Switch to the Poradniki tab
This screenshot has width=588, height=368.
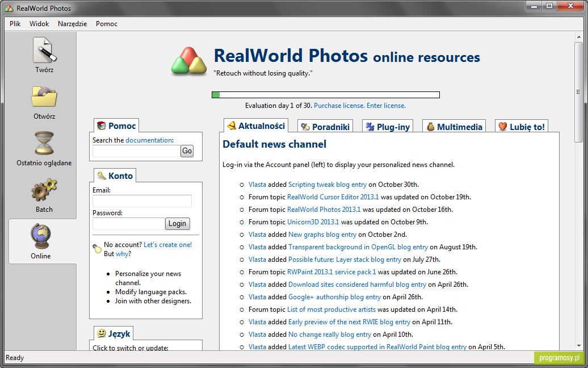tap(326, 127)
